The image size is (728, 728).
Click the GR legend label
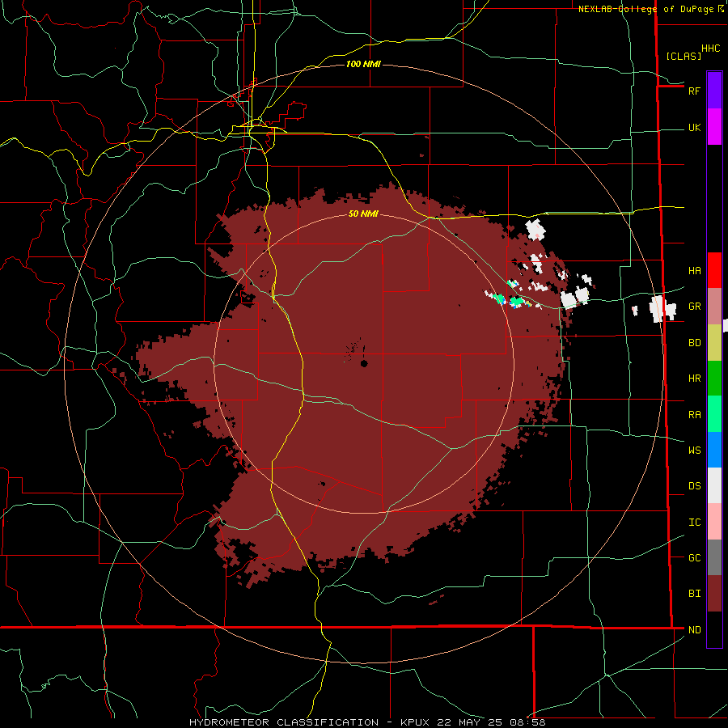[694, 307]
